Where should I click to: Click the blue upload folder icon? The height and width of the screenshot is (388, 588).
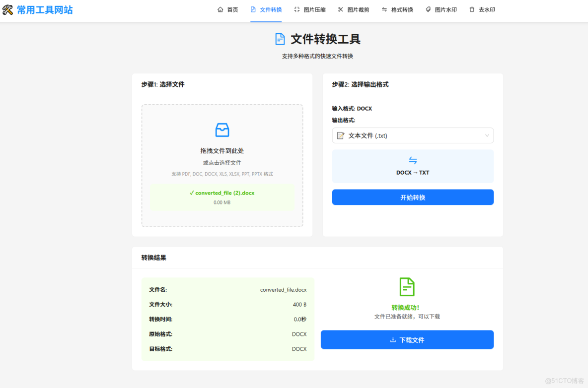(222, 130)
